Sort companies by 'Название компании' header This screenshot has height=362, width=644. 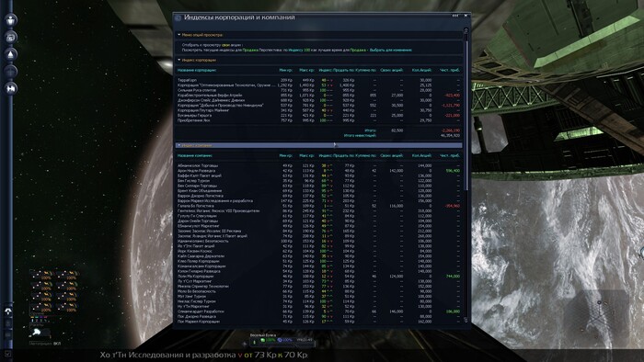point(195,156)
